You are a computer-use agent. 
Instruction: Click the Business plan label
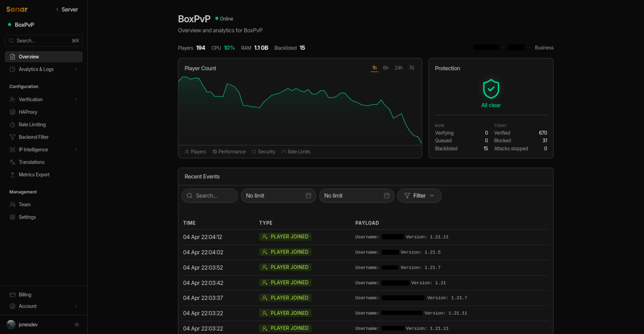544,48
